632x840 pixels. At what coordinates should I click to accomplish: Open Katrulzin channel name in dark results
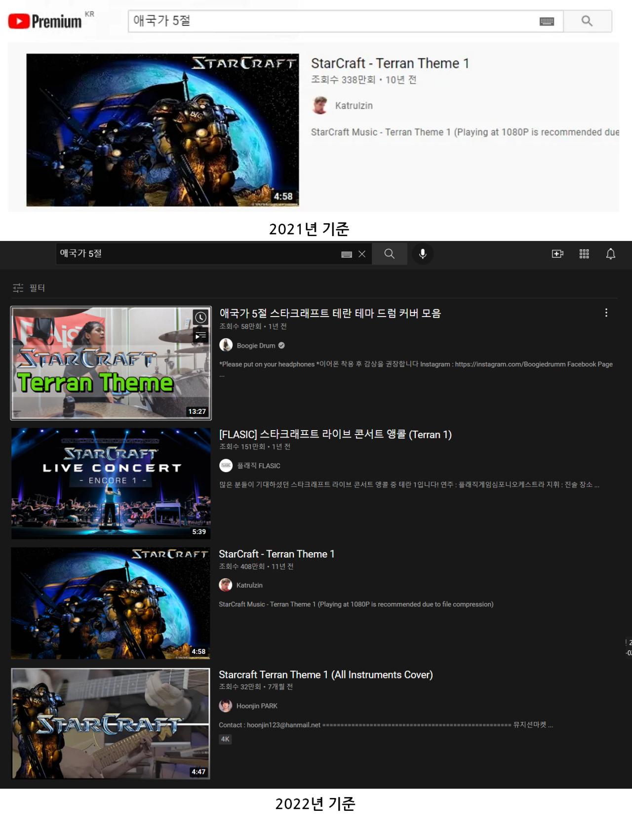(x=249, y=585)
